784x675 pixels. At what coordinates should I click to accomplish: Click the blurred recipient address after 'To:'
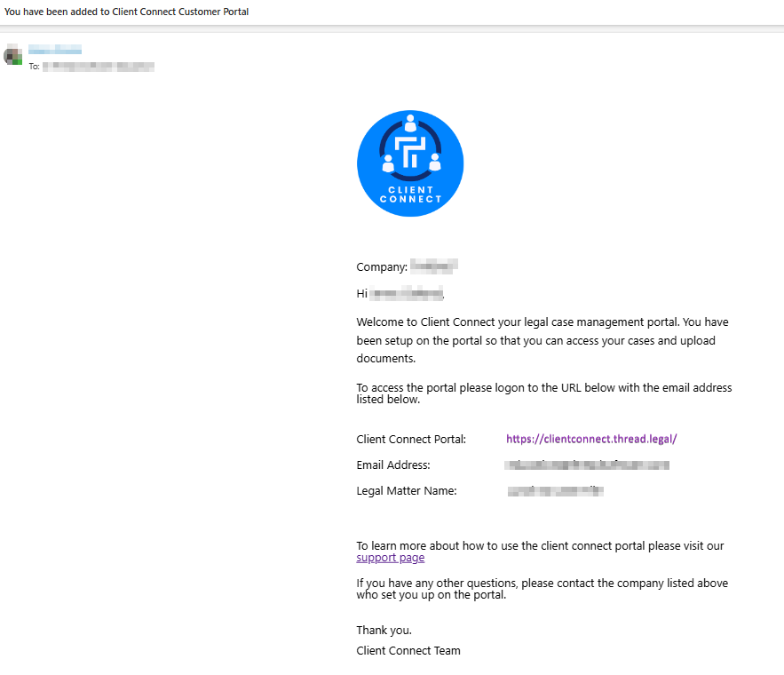coord(98,66)
